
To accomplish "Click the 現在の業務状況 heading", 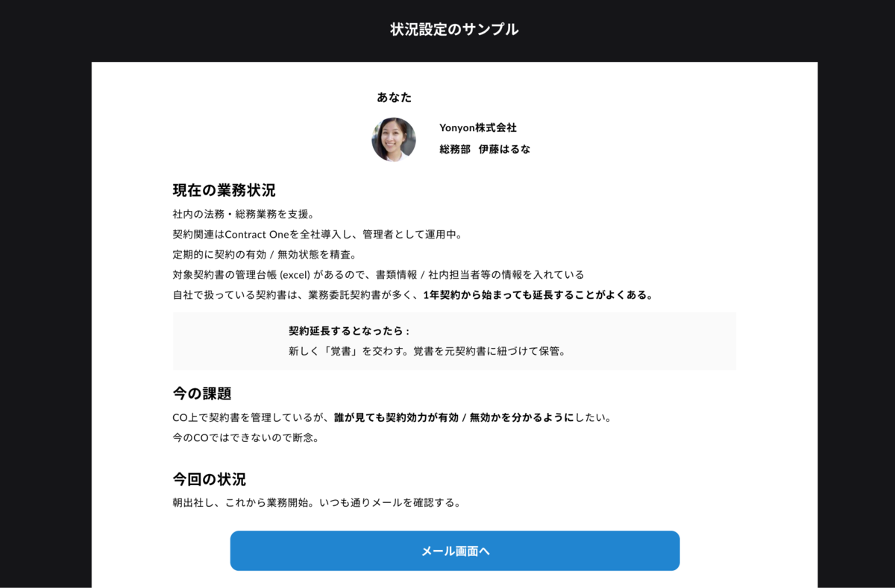I will click(x=224, y=190).
